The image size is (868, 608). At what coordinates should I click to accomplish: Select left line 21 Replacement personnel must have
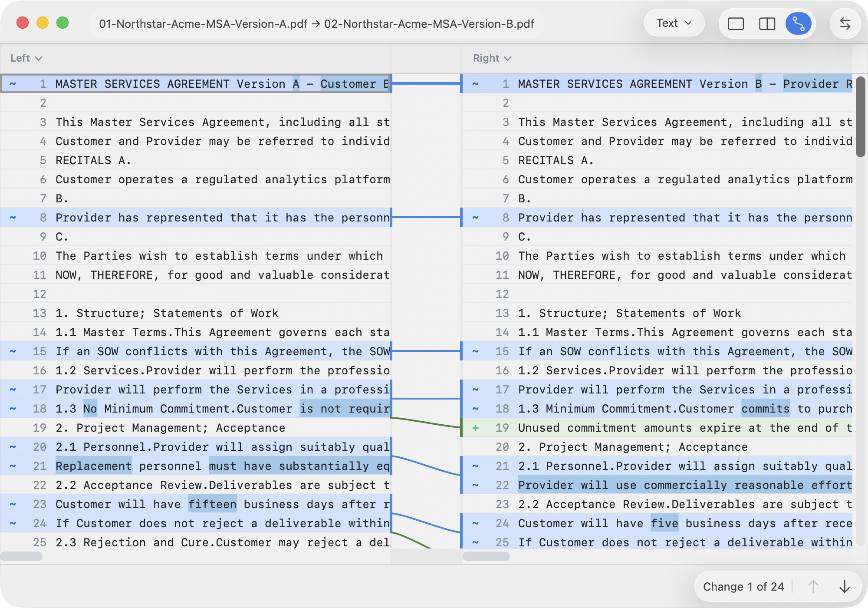pyautogui.click(x=196, y=466)
